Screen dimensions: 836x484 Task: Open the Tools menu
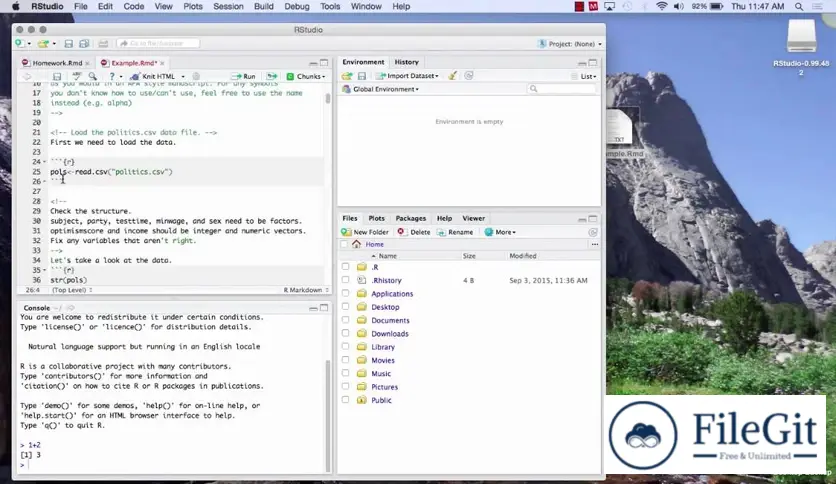[330, 6]
